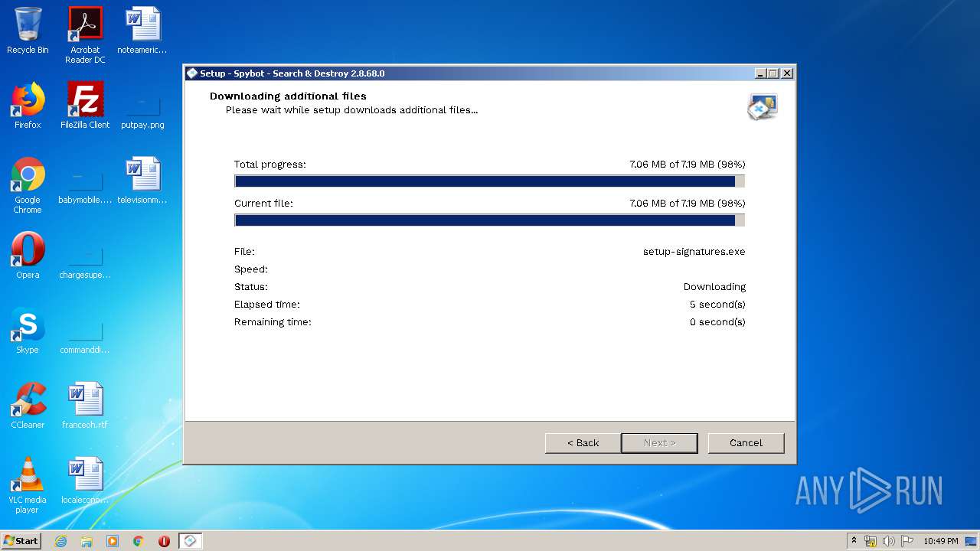Open the Skype desktop shortcut

coord(28,331)
